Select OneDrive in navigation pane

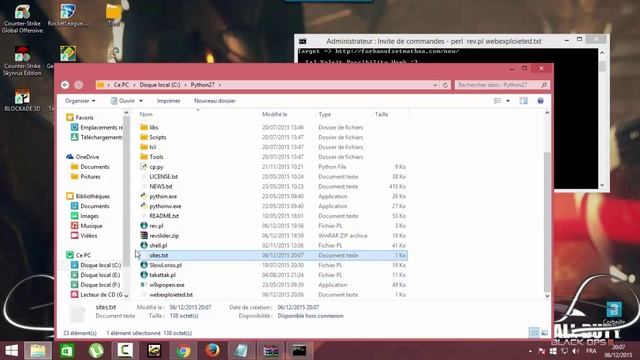click(83, 157)
